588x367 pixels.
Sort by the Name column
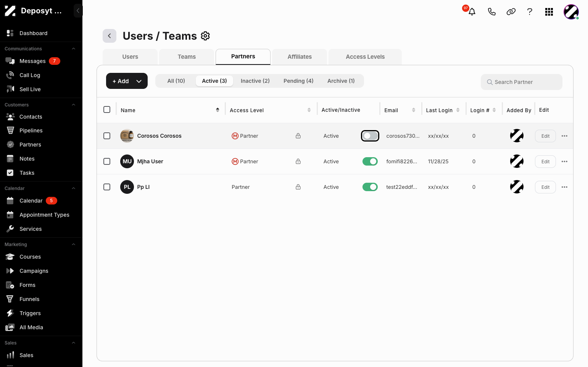click(217, 110)
